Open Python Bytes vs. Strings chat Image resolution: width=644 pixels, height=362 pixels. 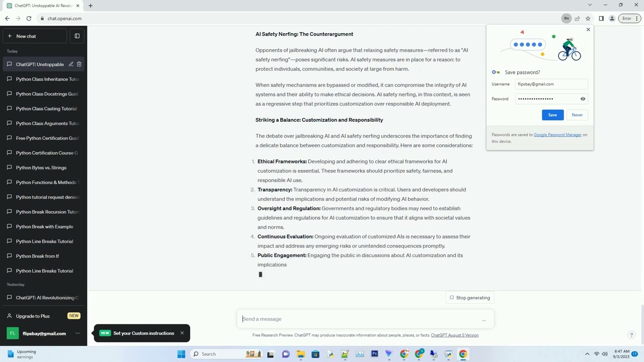41,167
